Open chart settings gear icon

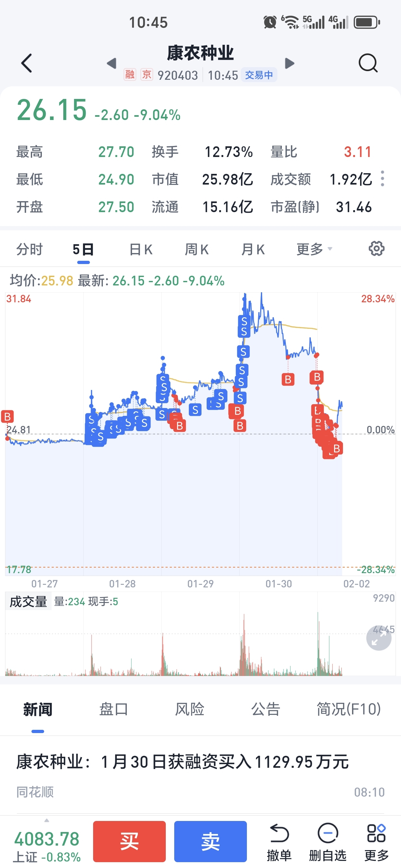(376, 249)
